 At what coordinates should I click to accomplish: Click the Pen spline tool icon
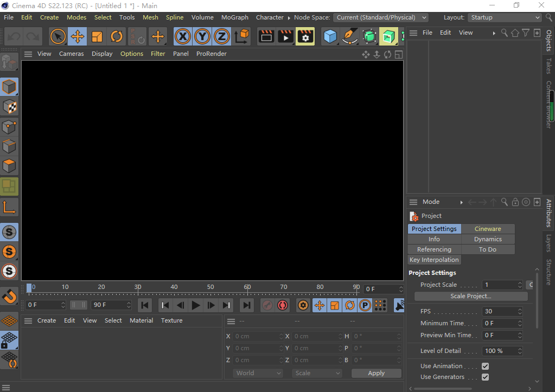click(350, 36)
